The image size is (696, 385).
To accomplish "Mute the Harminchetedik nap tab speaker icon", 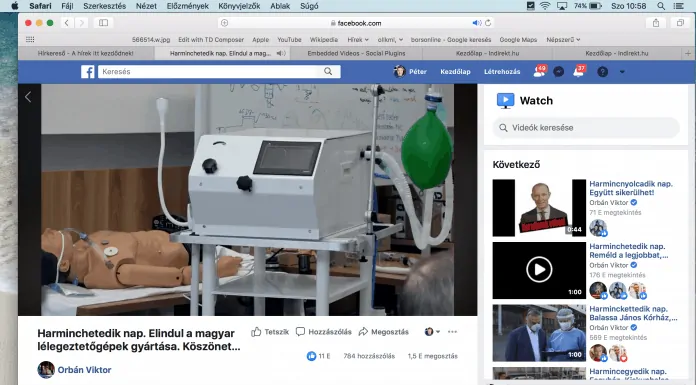I will pyautogui.click(x=281, y=53).
